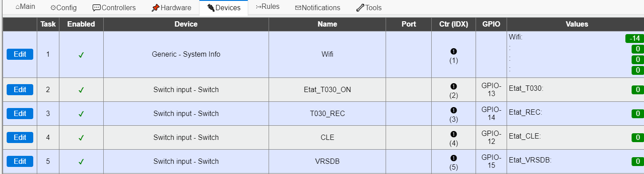Switch to the Config tab
This screenshot has height=174, width=644.
tap(63, 8)
